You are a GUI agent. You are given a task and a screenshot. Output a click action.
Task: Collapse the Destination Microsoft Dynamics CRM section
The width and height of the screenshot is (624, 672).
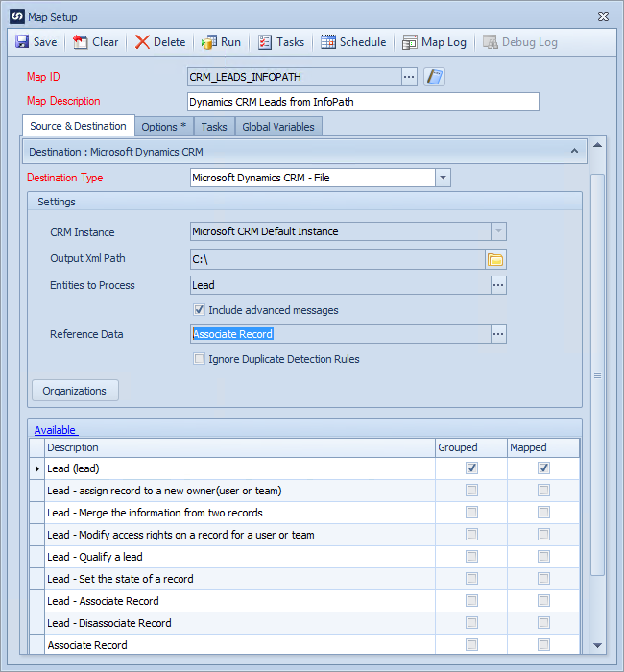click(574, 152)
